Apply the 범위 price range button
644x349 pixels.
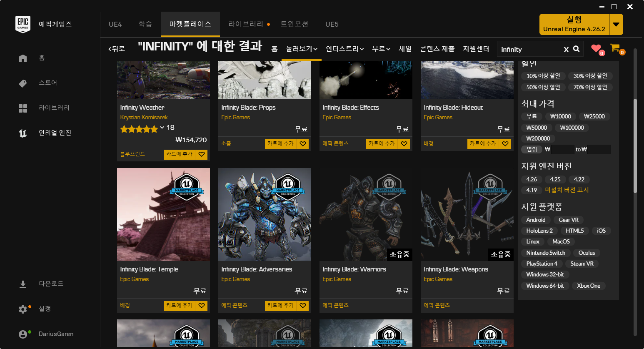532,149
